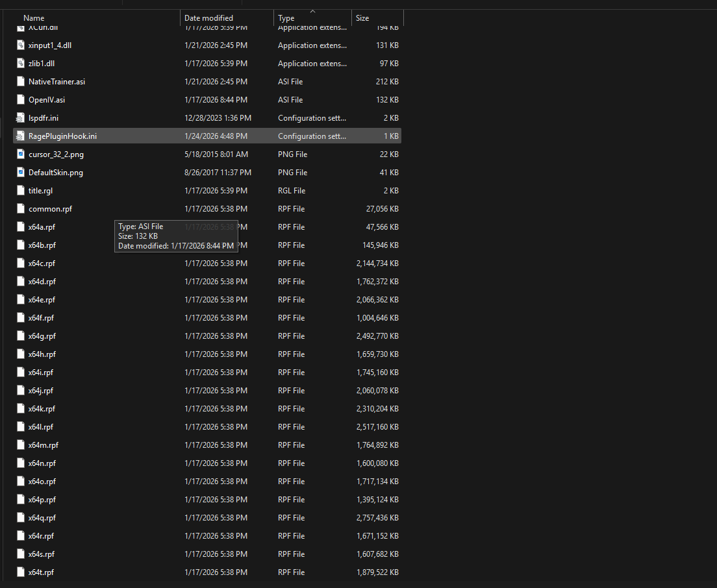The width and height of the screenshot is (717, 588).
Task: Click the x64k.rpf file icon
Action: click(x=21, y=408)
